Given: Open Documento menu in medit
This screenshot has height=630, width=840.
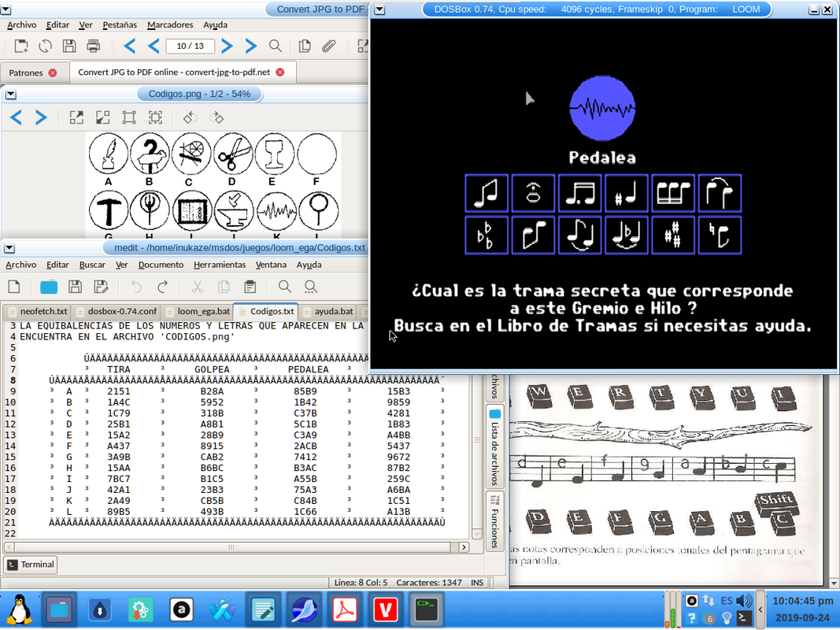Looking at the screenshot, I should click(x=161, y=265).
